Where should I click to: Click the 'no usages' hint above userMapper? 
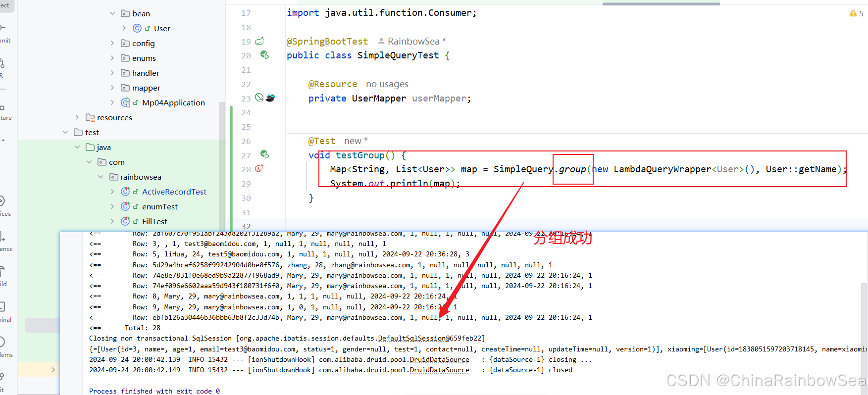(x=387, y=84)
